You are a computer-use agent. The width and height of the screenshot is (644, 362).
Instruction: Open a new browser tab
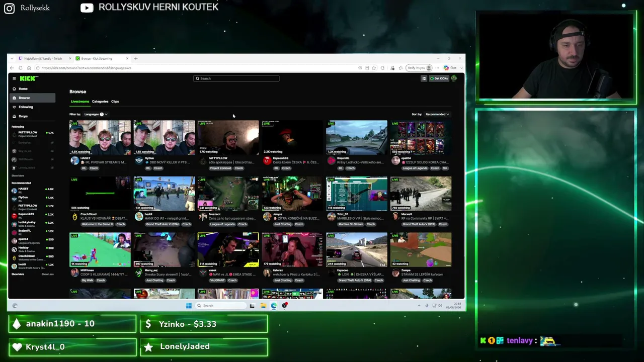pos(135,58)
